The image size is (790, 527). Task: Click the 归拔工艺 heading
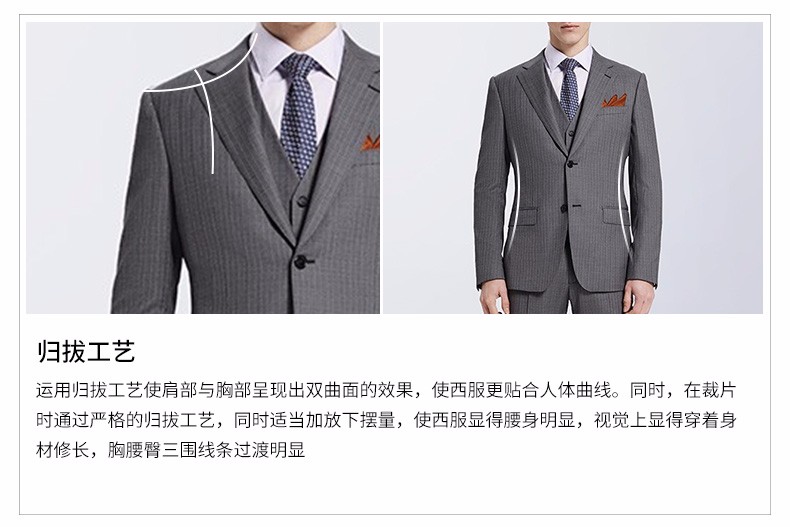tap(86, 351)
